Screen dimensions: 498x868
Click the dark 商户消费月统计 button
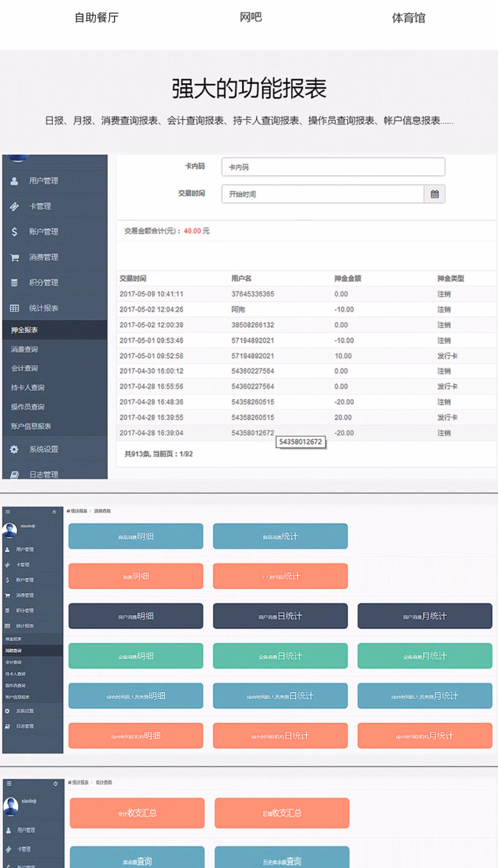(x=424, y=616)
